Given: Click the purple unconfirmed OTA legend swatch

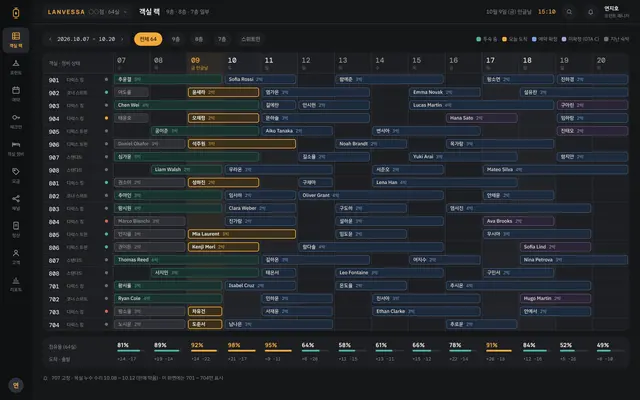Looking at the screenshot, I should pos(564,39).
